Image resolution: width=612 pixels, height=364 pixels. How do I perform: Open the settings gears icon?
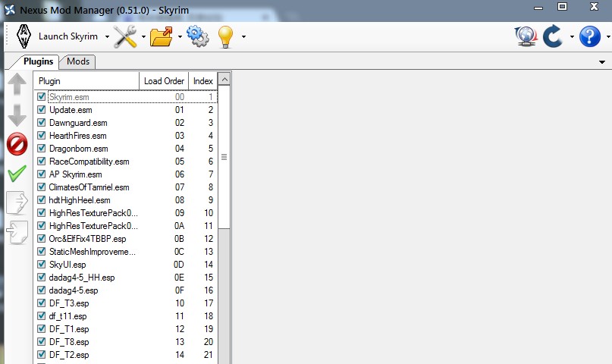198,36
